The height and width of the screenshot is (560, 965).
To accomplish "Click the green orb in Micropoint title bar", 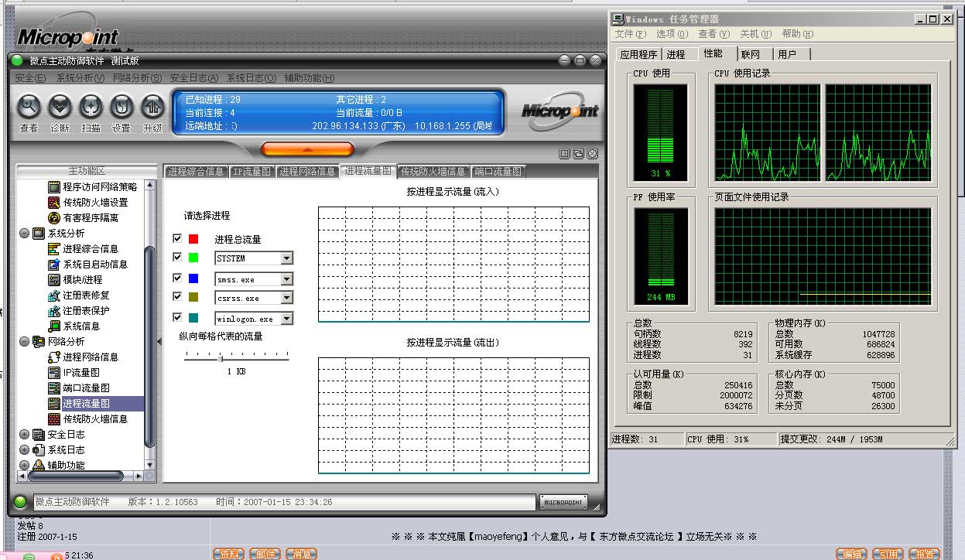I will click(18, 60).
